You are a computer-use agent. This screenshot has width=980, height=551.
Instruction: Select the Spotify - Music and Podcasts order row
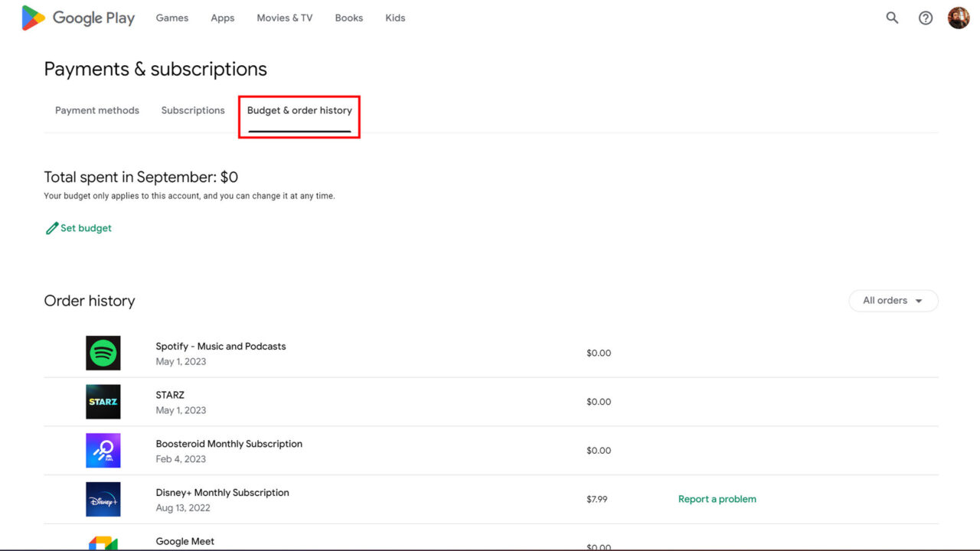coord(220,346)
